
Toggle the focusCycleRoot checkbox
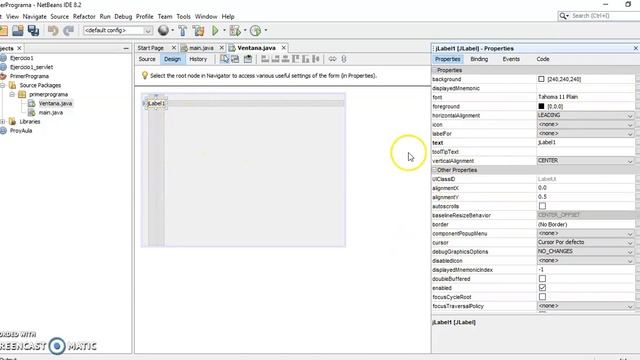click(542, 297)
